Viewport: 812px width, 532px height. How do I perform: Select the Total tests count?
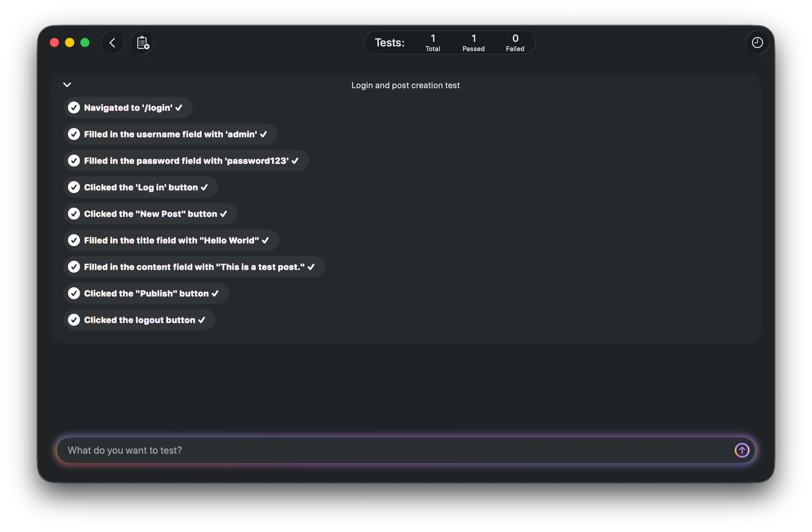[x=433, y=43]
